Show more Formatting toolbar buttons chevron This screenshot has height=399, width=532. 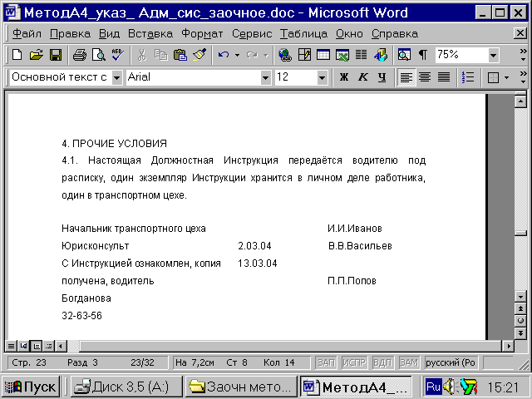tap(523, 77)
